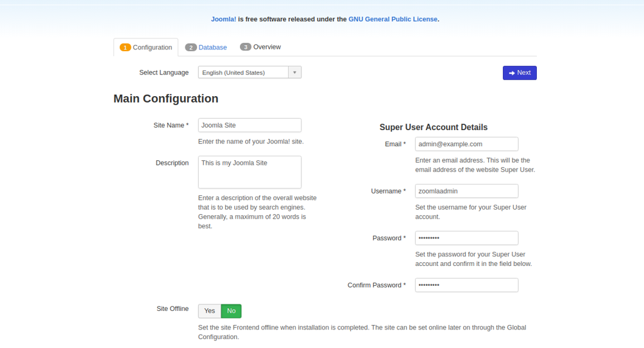Click the step 3 badge on Overview tab

tap(246, 47)
